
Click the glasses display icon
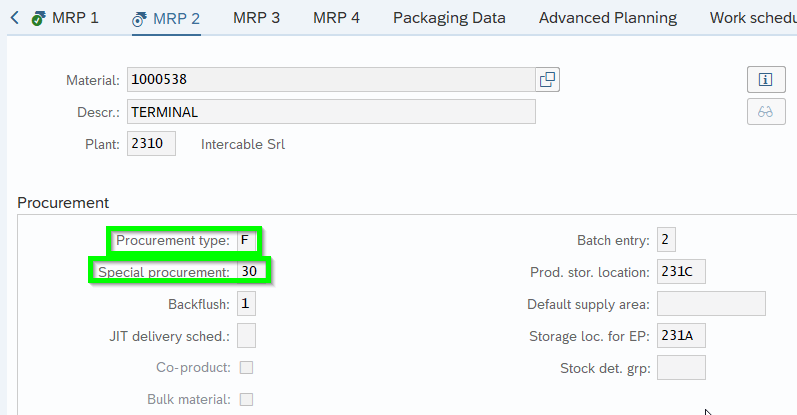point(765,111)
